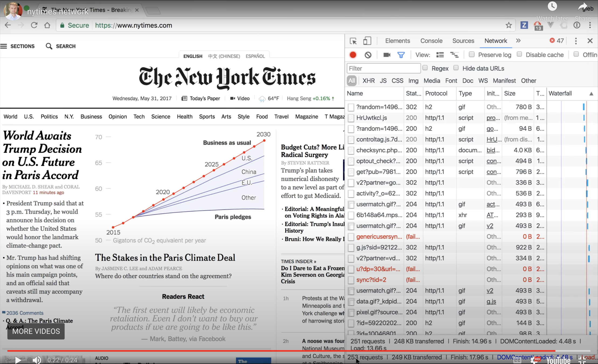Click the red video progress bar
The image size is (598, 364).
click(270, 351)
